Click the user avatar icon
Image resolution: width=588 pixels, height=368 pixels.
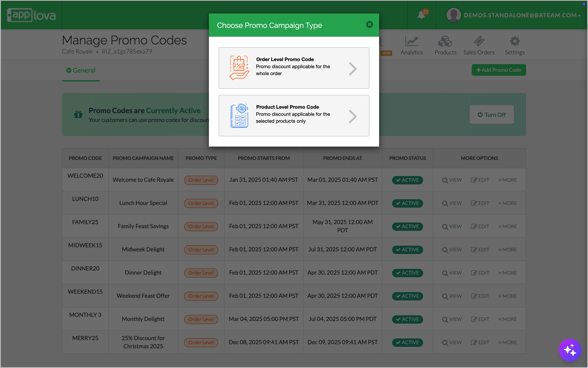coord(453,15)
